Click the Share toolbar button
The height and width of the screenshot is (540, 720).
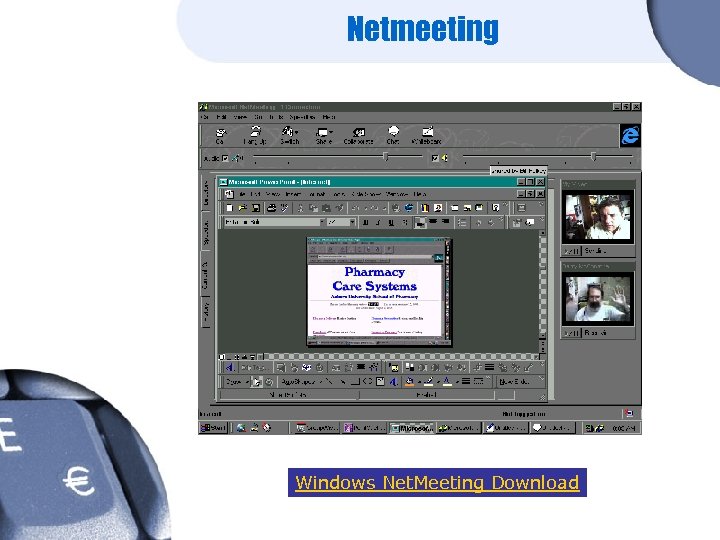point(324,136)
